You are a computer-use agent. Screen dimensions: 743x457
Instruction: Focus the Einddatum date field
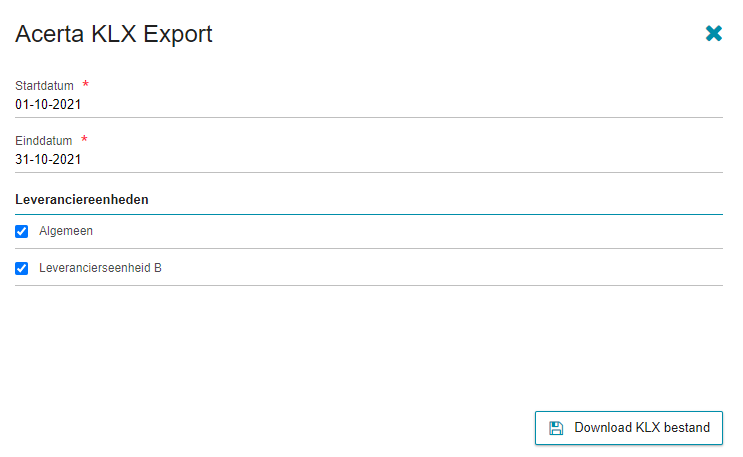(369, 159)
